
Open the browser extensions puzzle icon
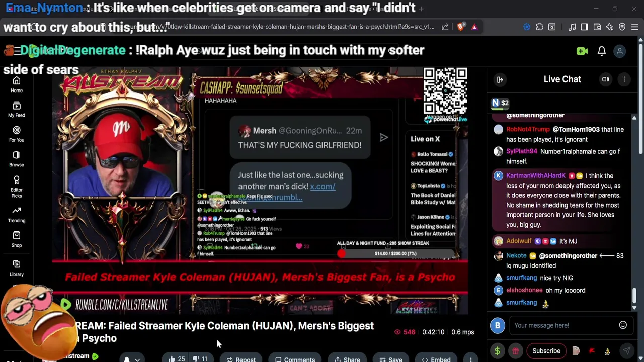click(539, 27)
